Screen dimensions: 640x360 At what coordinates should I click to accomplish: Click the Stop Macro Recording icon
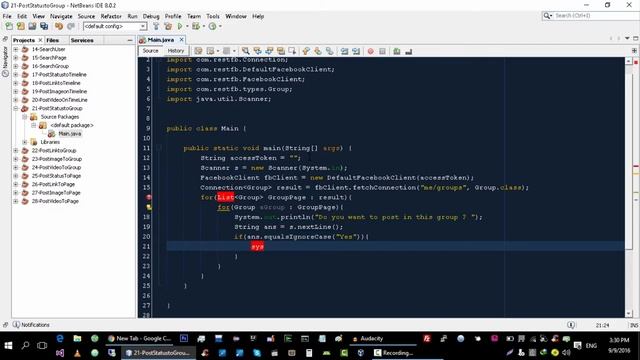pos(382,51)
